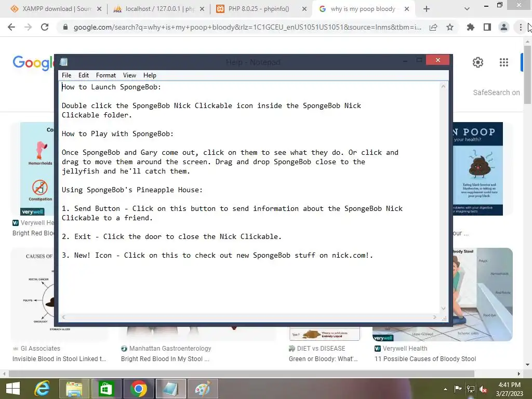Click the poop cartoon image thumbnail

coord(478,169)
